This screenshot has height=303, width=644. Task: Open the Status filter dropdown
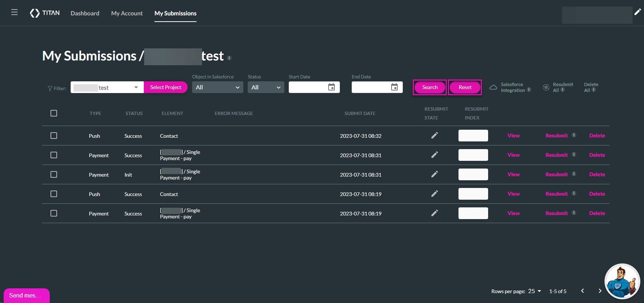click(x=266, y=87)
